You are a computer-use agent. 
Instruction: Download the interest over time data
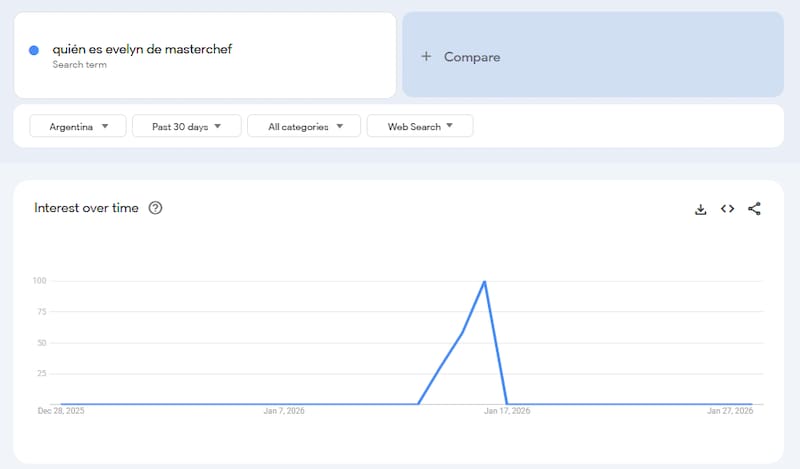(x=701, y=209)
